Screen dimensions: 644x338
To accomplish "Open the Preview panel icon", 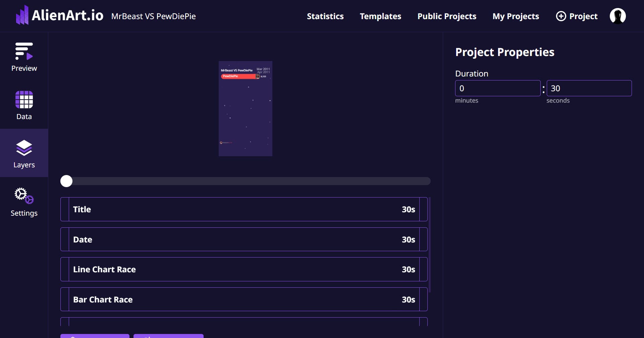I will [24, 51].
